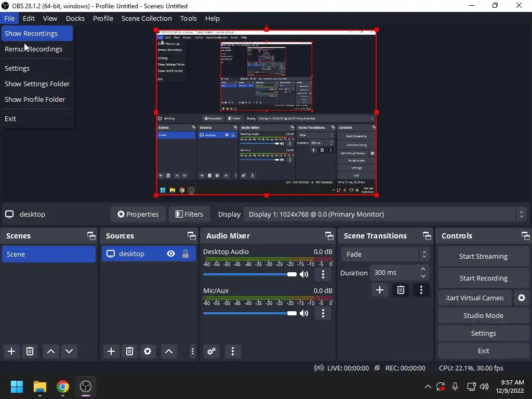This screenshot has width=532, height=399.
Task: Click microphone icon in system tray
Action: (x=455, y=386)
